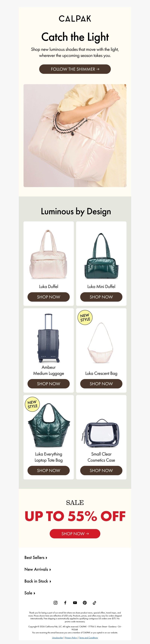Open the Instagram social icon
Screen dimensions: 150x644
[55, 603]
